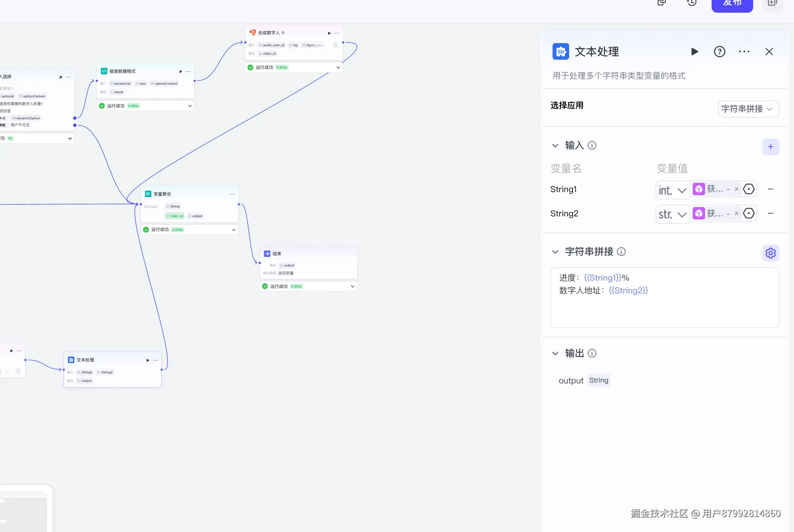
Task: Run the 合成数字人 node
Action: point(329,33)
